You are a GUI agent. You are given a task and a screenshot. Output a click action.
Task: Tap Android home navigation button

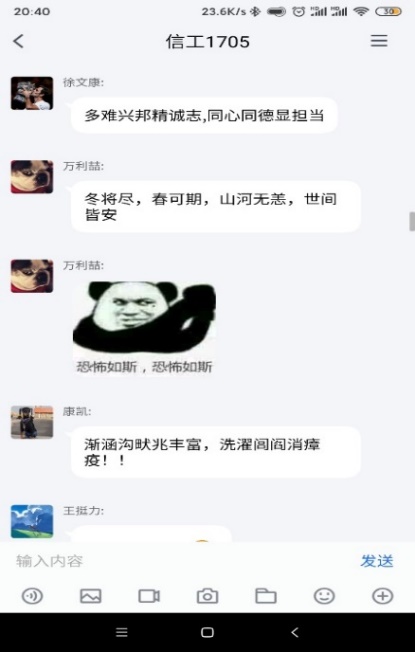click(x=208, y=632)
